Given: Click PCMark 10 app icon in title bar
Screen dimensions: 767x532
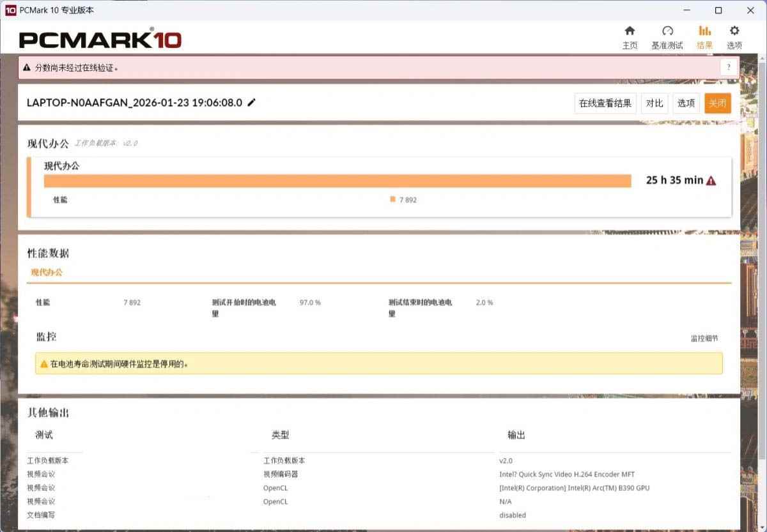Looking at the screenshot, I should [10, 10].
